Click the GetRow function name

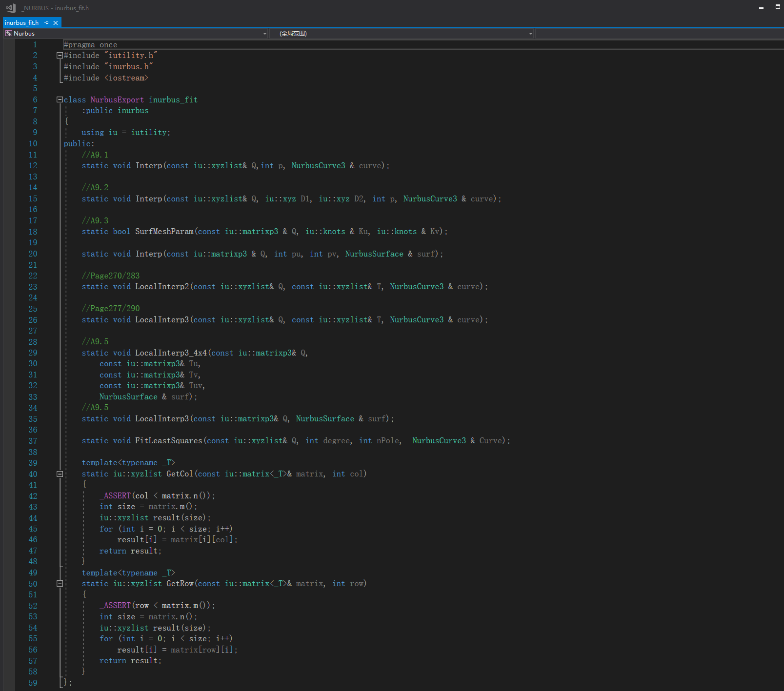[x=180, y=584]
